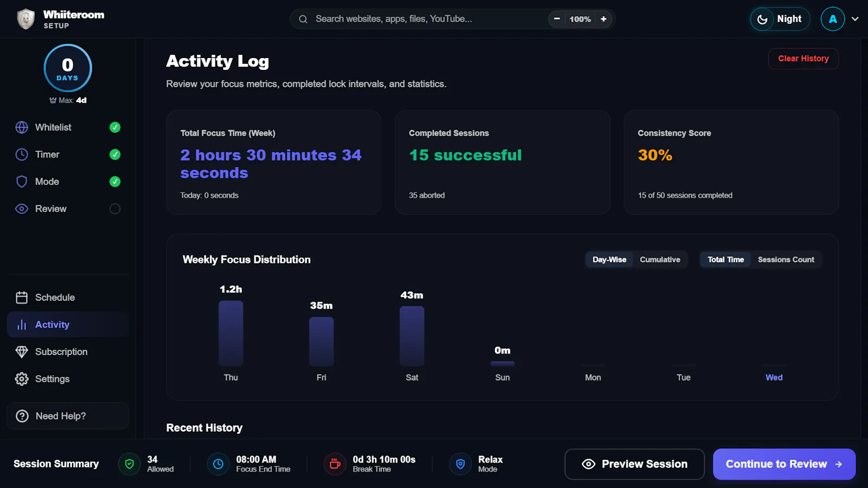This screenshot has height=488, width=868.
Task: Click the Review eye icon
Action: click(22, 209)
